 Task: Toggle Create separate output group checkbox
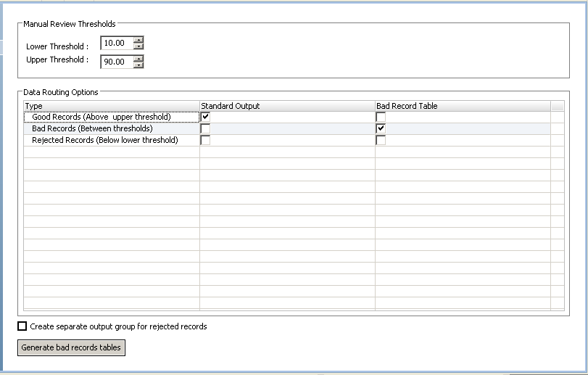(x=22, y=326)
